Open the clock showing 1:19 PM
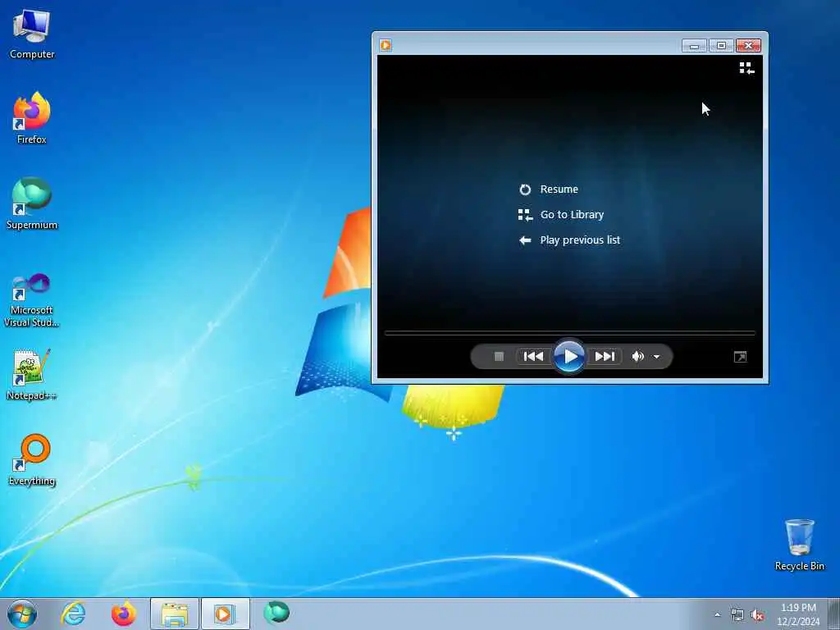Viewport: 840px width, 630px height. [798, 614]
